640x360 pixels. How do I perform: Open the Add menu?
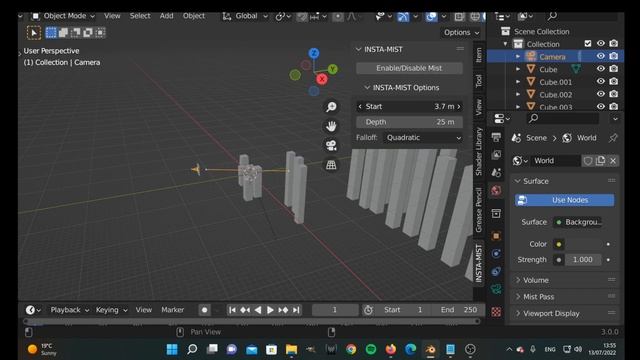pos(166,16)
